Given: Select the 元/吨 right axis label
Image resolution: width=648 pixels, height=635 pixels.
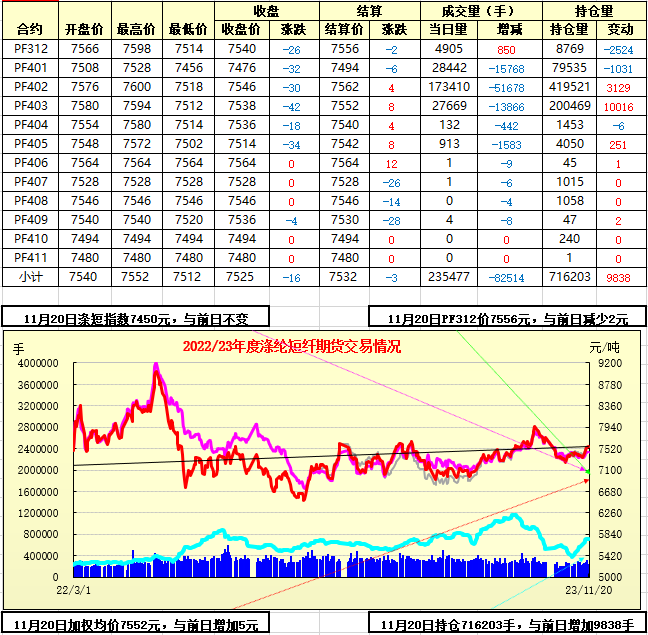Looking at the screenshot, I should tap(603, 347).
